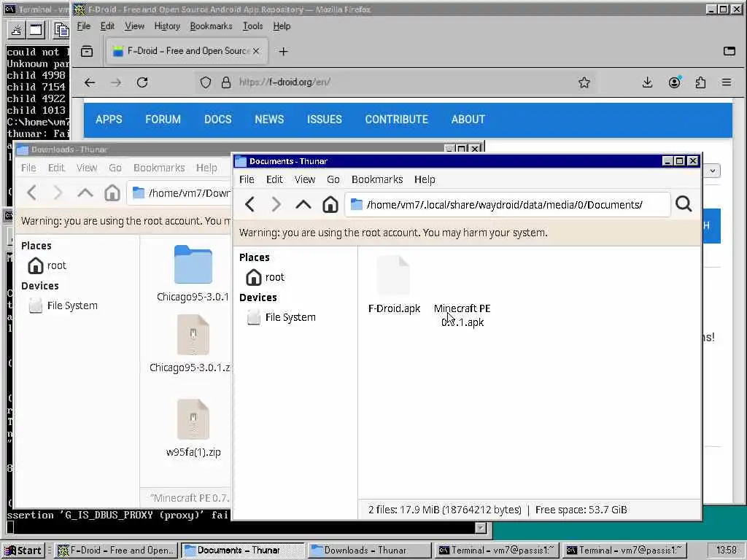Bookmark page with star icon
The image size is (747, 560).
point(584,82)
